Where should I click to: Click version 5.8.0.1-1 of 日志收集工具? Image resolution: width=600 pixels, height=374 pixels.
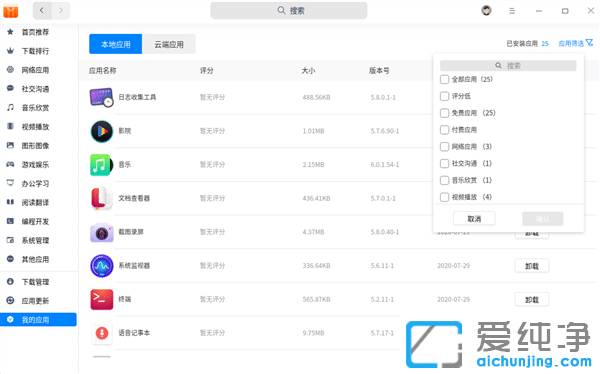pos(383,98)
